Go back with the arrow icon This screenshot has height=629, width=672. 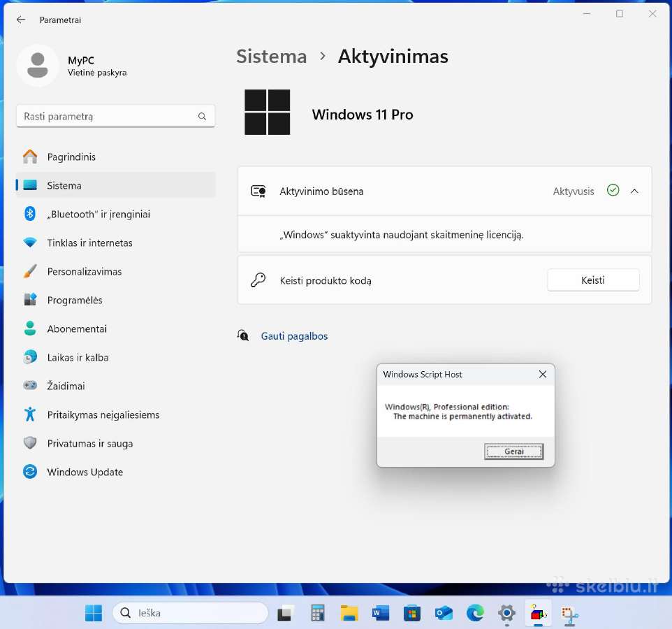point(20,20)
